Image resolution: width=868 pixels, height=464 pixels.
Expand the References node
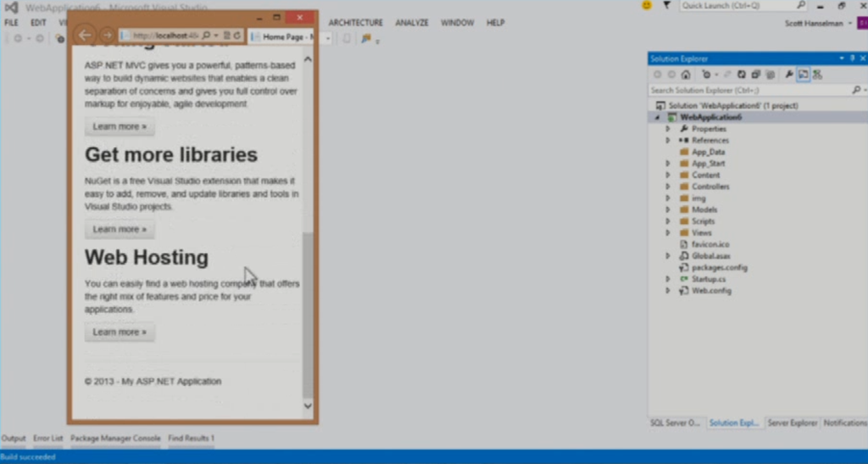click(668, 140)
